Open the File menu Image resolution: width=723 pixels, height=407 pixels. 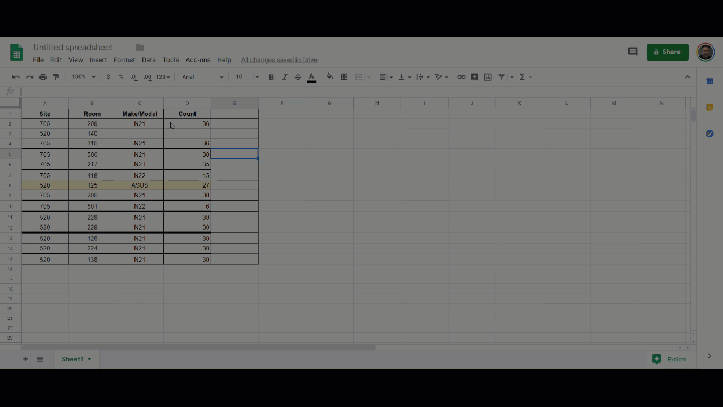[x=38, y=60]
